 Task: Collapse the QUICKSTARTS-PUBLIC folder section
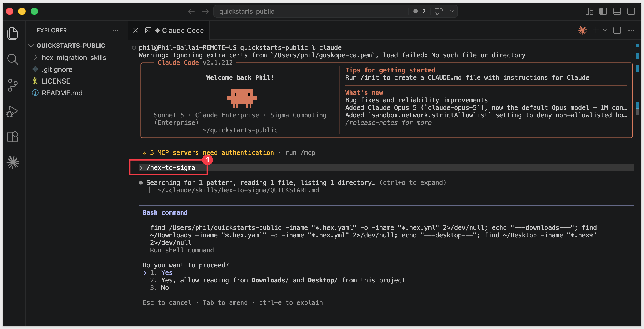coord(71,46)
